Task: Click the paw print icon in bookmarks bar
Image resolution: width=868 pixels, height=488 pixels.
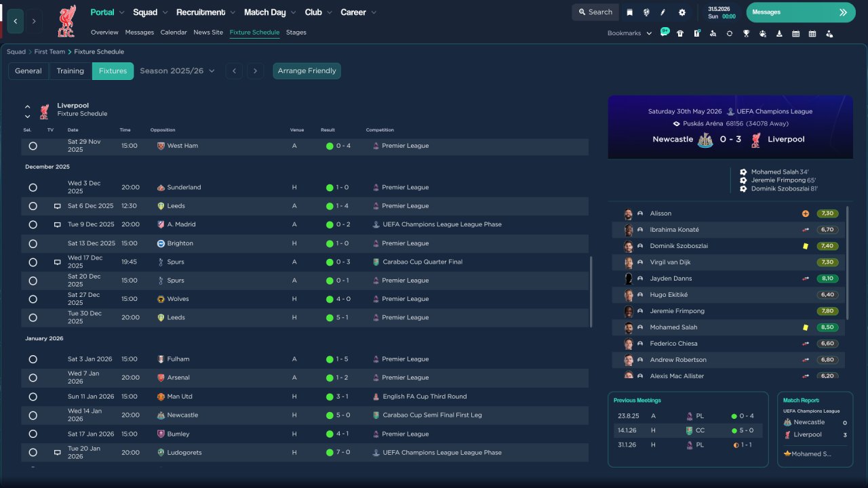Action: click(x=763, y=33)
